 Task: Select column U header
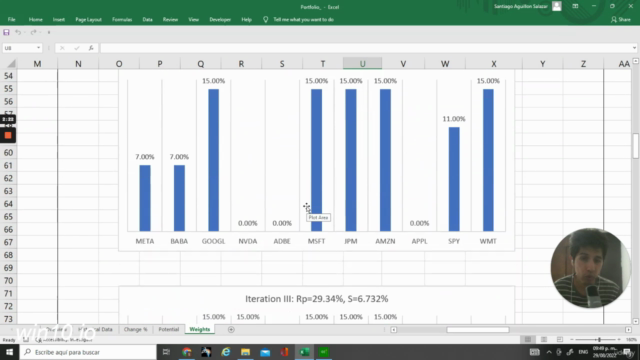tap(362, 64)
